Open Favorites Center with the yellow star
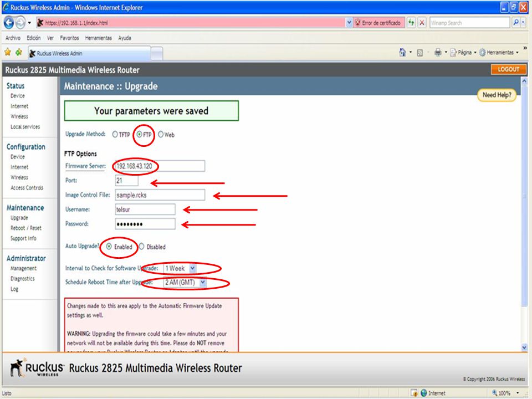532x399 pixels. (x=7, y=52)
